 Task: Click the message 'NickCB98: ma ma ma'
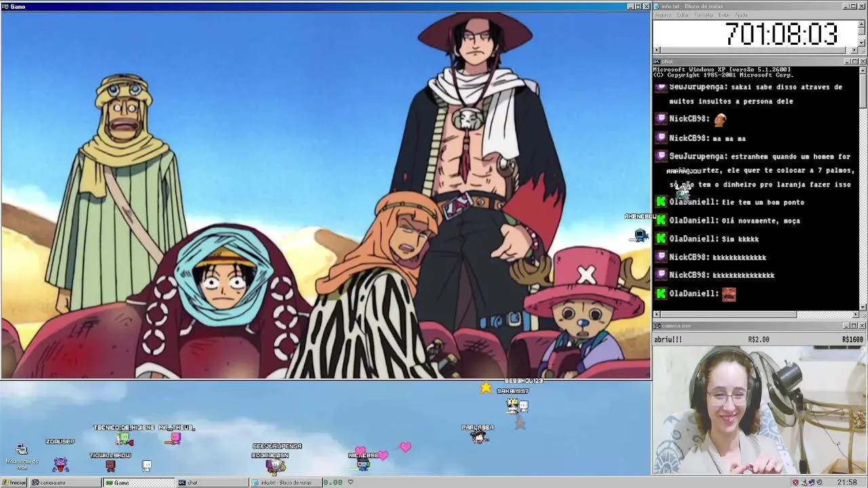point(707,138)
